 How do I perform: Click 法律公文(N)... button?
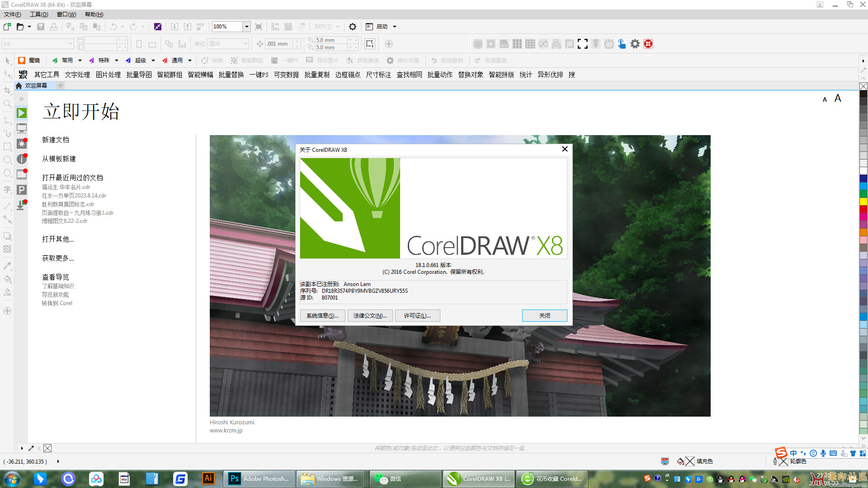[x=370, y=315]
